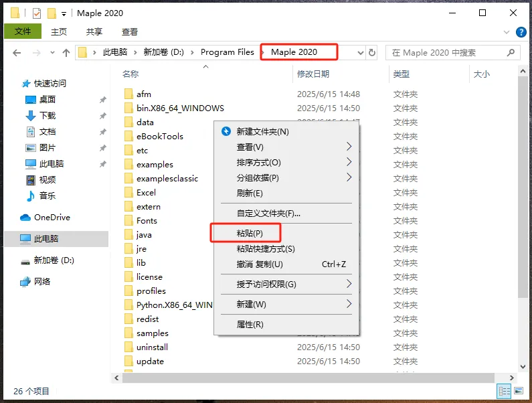
Task: Open 属性(R) from context menu
Action: 286,324
